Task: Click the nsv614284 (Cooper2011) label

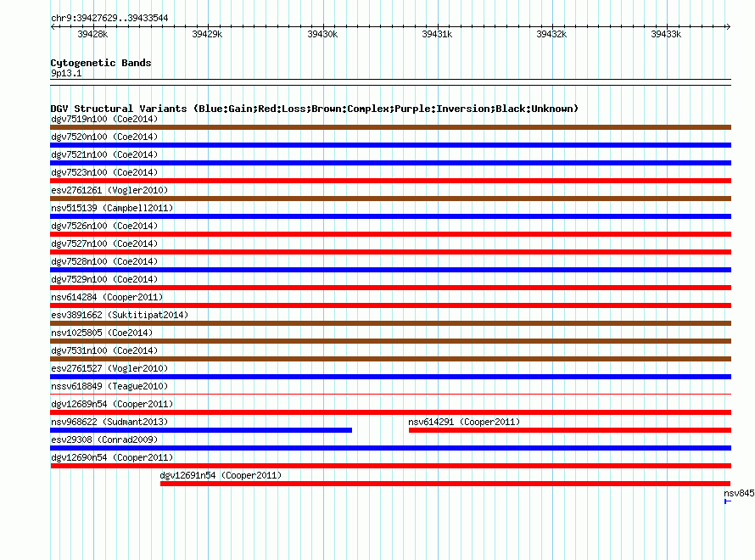Action: coord(107,297)
